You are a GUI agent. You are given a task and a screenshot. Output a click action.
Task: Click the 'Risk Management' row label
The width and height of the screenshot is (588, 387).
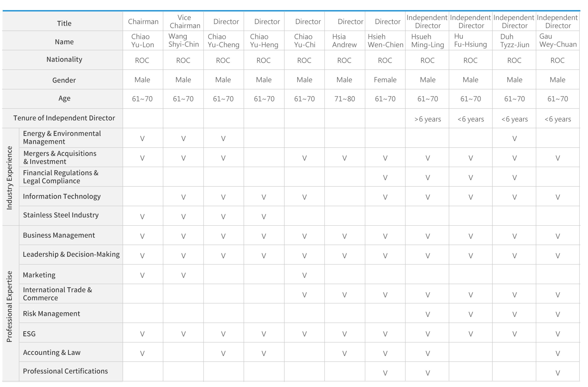pyautogui.click(x=51, y=314)
